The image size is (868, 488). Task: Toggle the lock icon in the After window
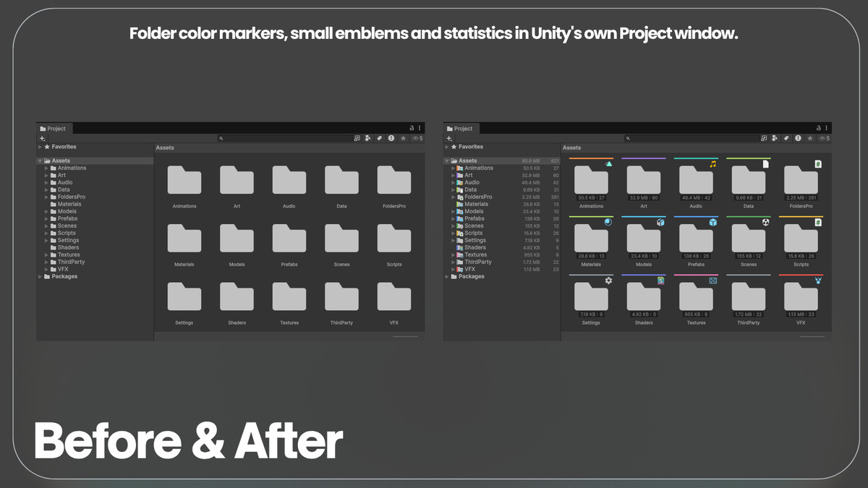coord(819,128)
